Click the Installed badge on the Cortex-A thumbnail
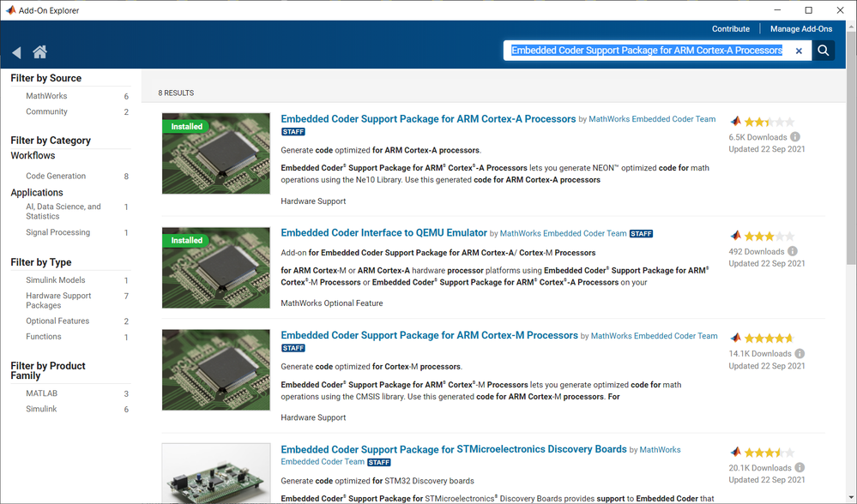The image size is (857, 504). [x=186, y=126]
